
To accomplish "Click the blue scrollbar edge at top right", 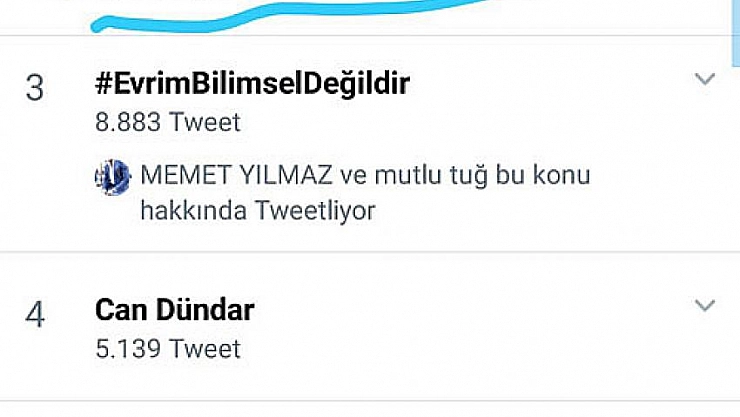I will click(736, 33).
